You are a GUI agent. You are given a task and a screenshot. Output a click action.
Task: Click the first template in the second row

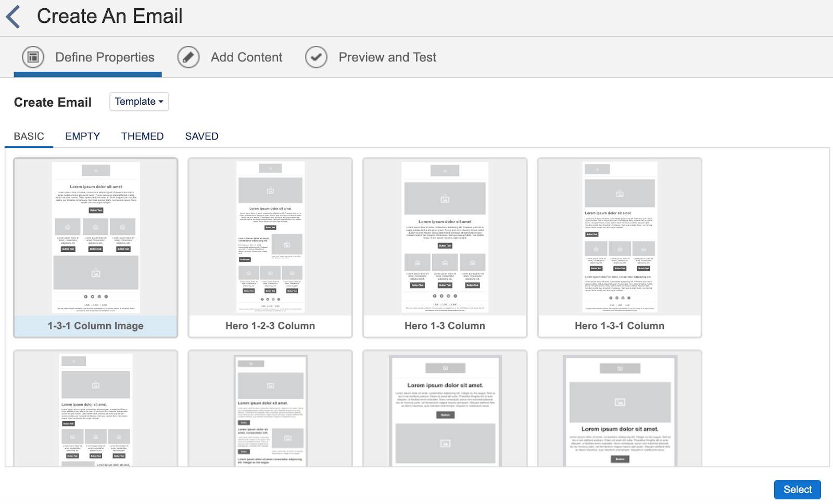point(94,411)
